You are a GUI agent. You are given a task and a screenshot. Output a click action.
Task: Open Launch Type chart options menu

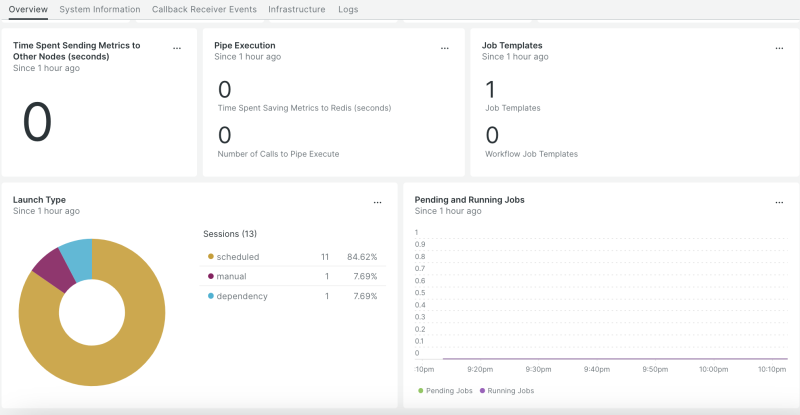[x=377, y=201]
